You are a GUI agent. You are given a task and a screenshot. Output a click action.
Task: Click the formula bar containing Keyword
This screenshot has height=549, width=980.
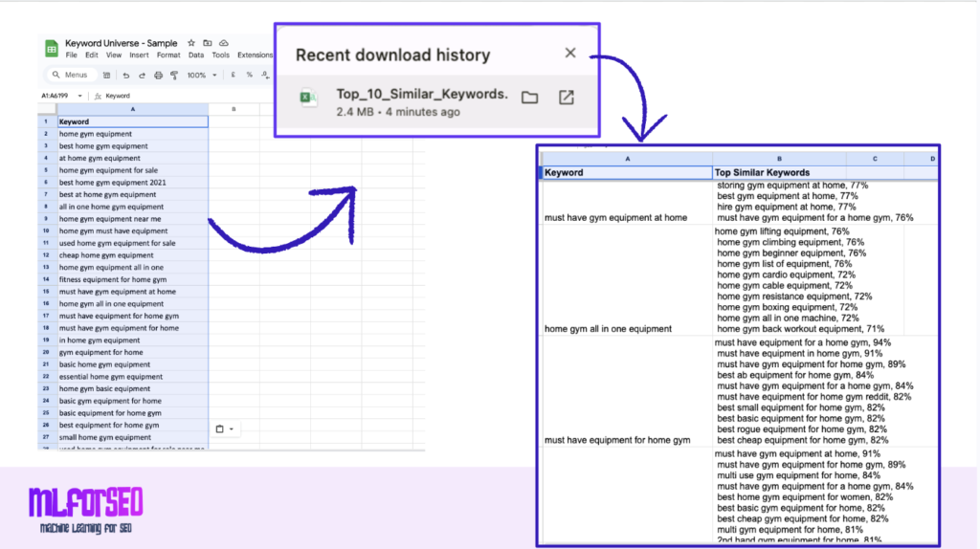[x=188, y=97]
